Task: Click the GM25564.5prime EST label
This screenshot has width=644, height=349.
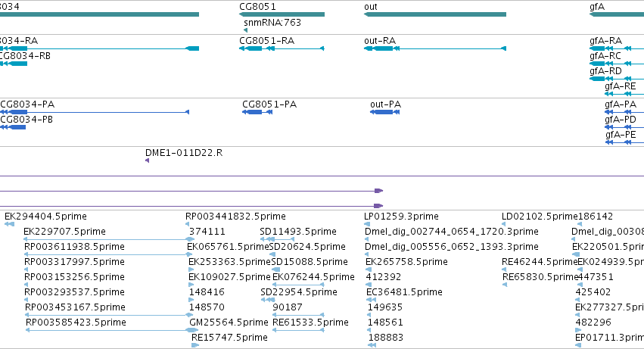Action: [x=229, y=323]
